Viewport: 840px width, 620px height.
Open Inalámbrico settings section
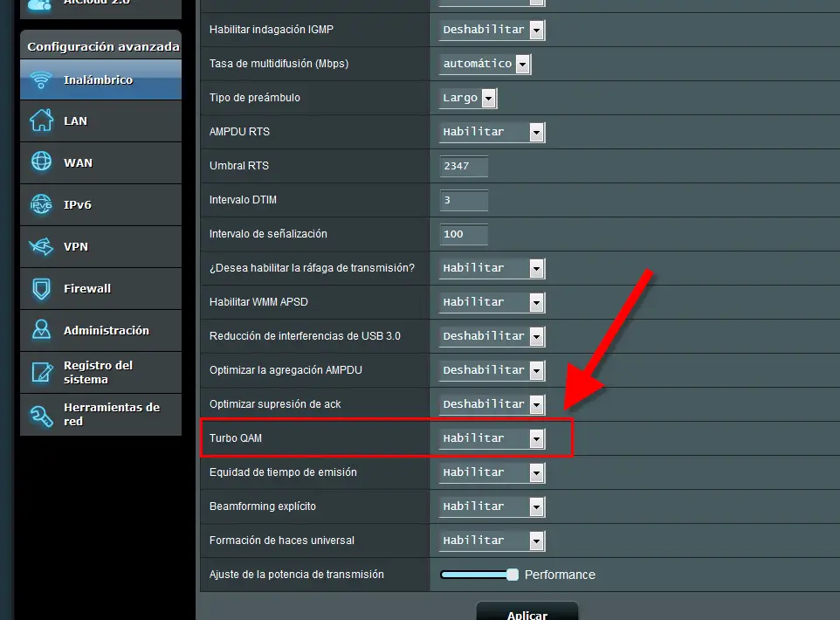tap(100, 79)
